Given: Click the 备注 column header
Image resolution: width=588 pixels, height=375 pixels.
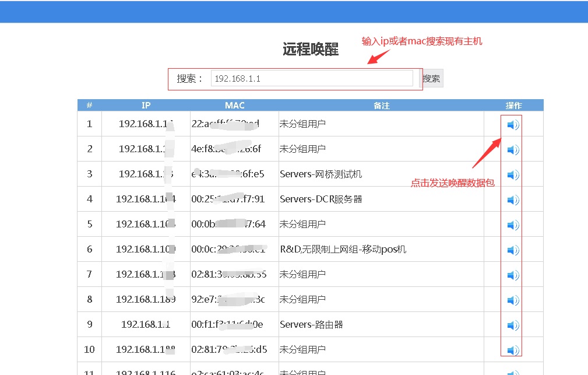Looking at the screenshot, I should [381, 106].
